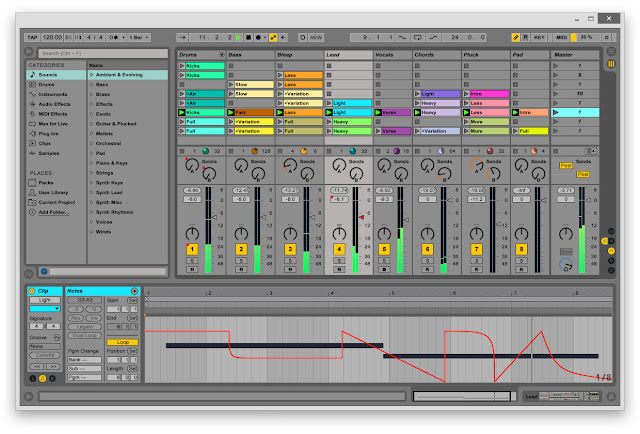
Task: Toggle the computer MIDI keyboard icon
Action: pos(526,38)
